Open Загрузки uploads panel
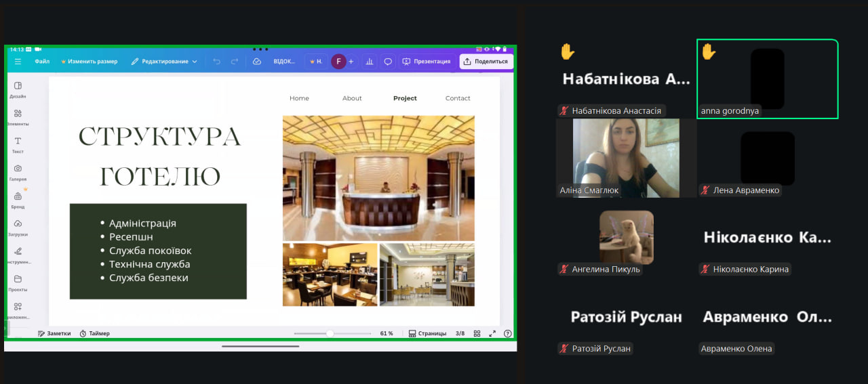 tap(18, 227)
